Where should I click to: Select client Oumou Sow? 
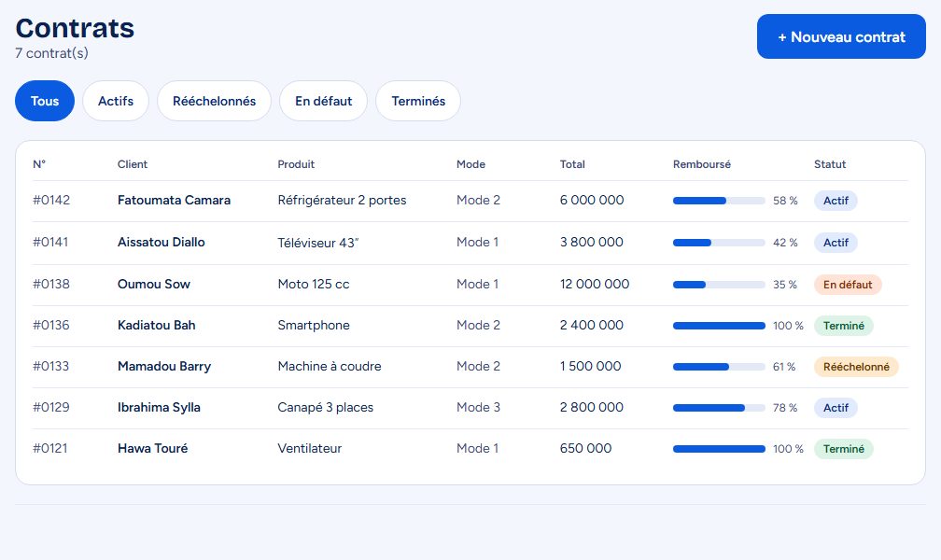coord(154,285)
